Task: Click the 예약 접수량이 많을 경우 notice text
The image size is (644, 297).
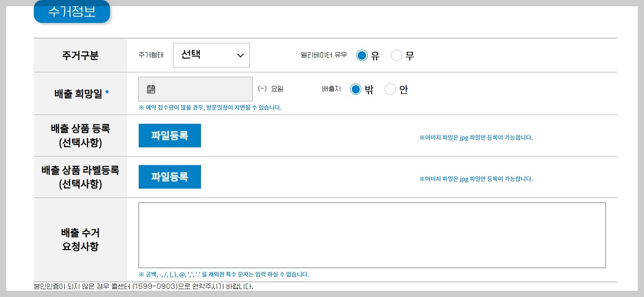Action: [x=210, y=108]
